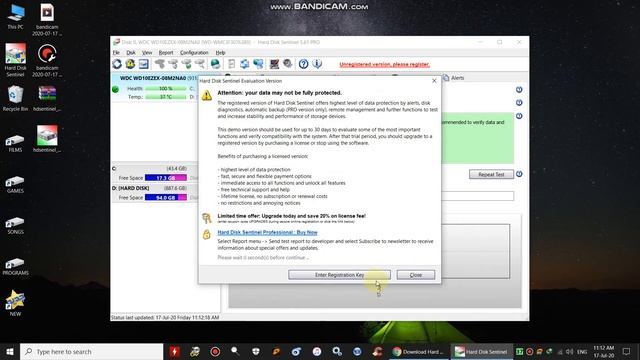Open the Help menu
The image size is (640, 360).
[220, 53]
